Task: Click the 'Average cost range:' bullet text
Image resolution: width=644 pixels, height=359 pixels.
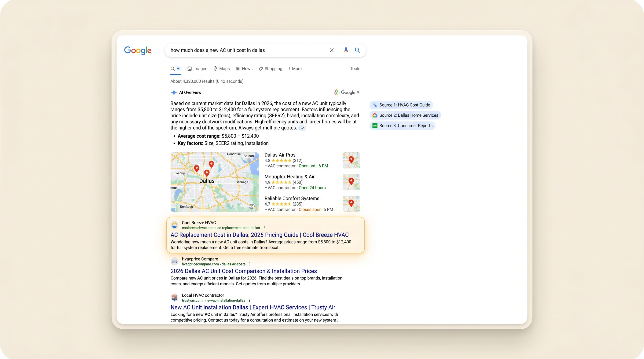Action: pos(199,136)
